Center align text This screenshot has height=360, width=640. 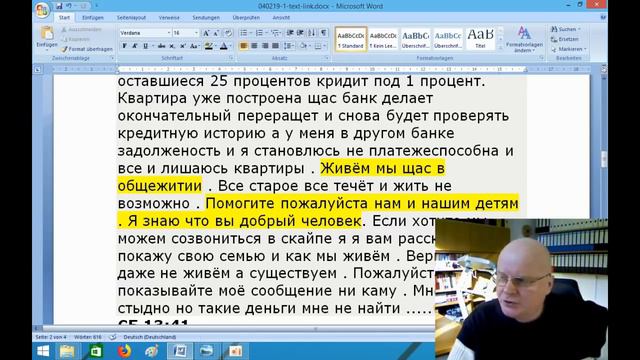[x=254, y=46]
